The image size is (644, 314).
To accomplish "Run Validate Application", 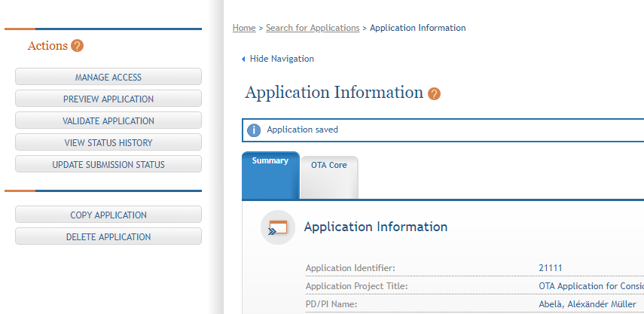I will pos(108,120).
